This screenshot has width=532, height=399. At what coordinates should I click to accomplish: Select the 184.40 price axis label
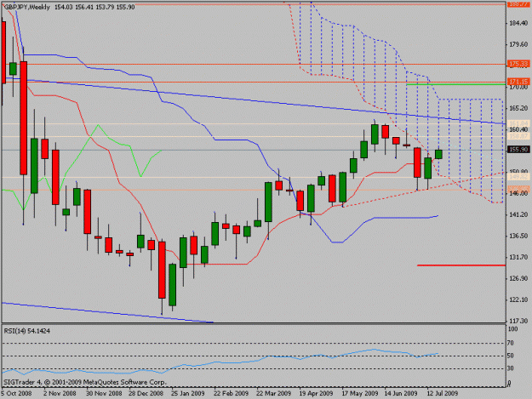tap(518, 23)
